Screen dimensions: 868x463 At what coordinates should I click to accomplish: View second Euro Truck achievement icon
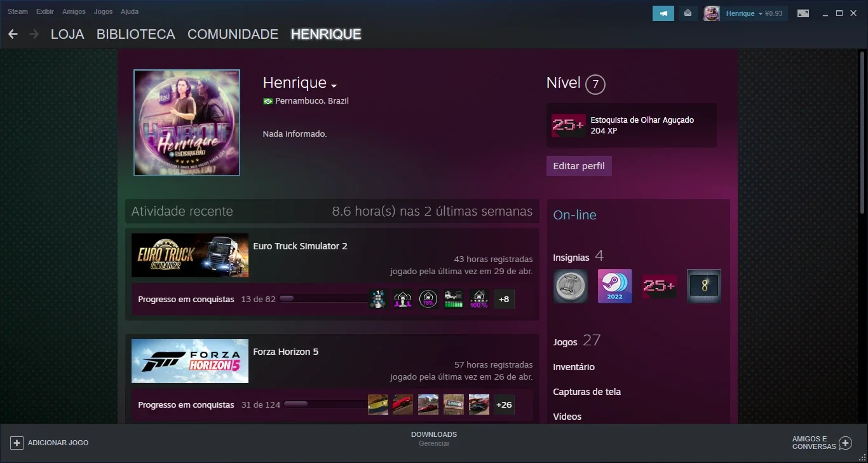point(403,299)
